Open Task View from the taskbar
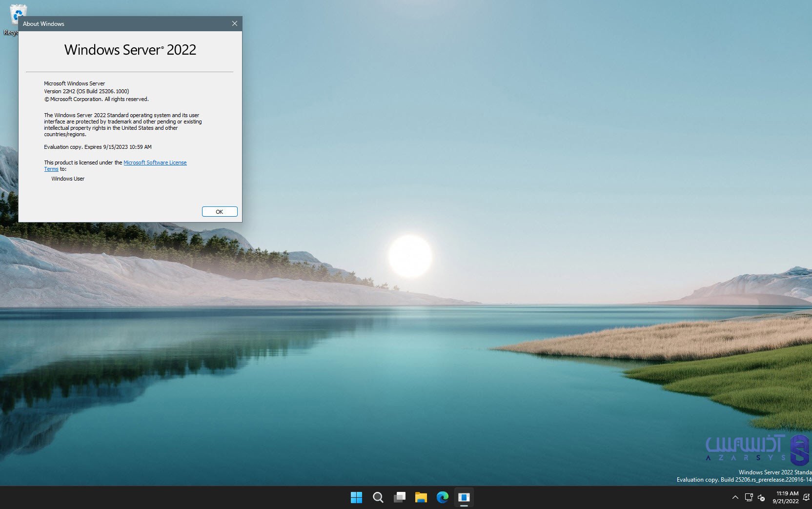This screenshot has width=812, height=509. click(x=400, y=497)
